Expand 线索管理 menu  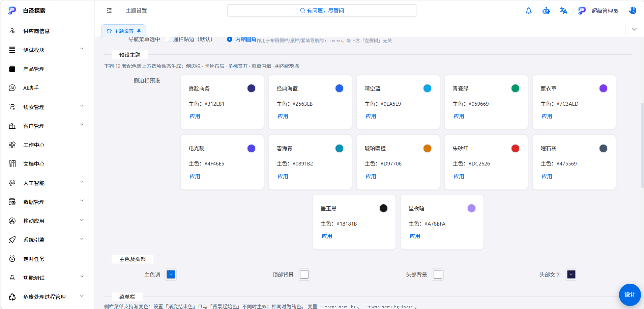click(x=47, y=107)
